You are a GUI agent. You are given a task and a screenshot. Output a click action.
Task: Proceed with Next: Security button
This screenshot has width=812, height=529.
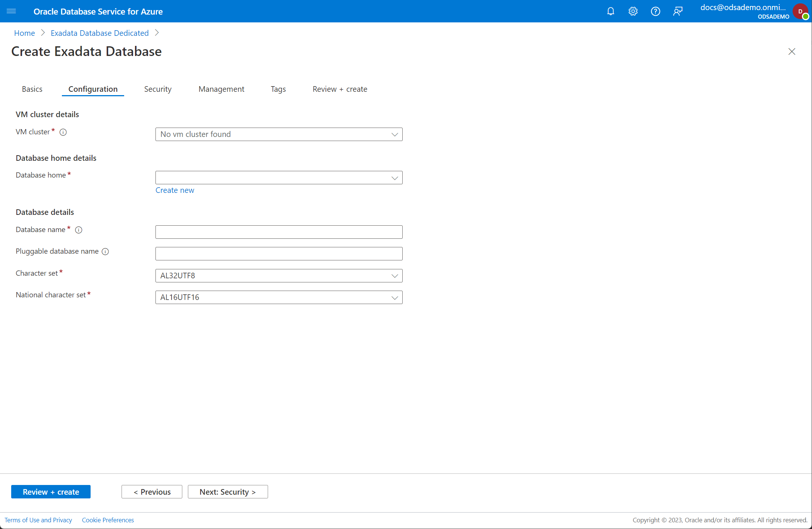tap(228, 492)
